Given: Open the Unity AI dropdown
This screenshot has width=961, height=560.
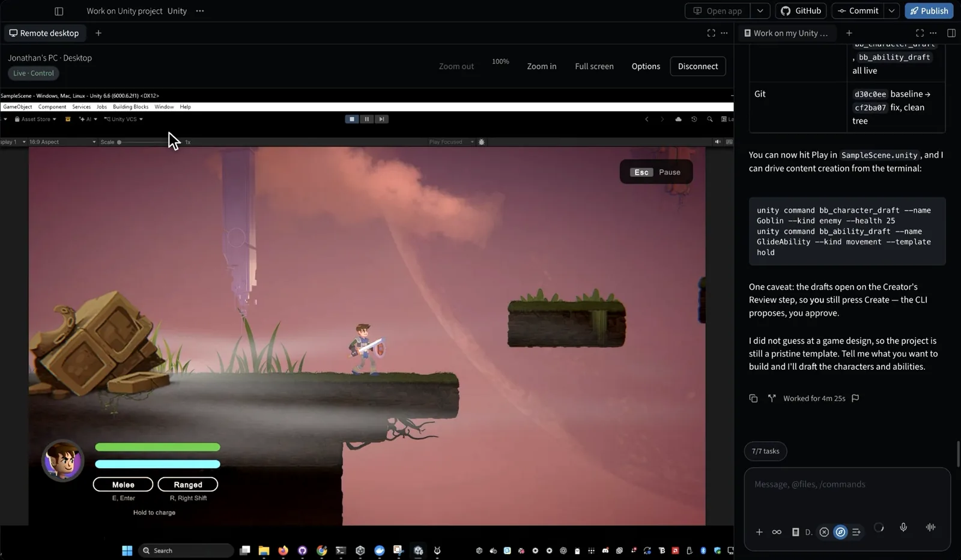Looking at the screenshot, I should pos(88,119).
